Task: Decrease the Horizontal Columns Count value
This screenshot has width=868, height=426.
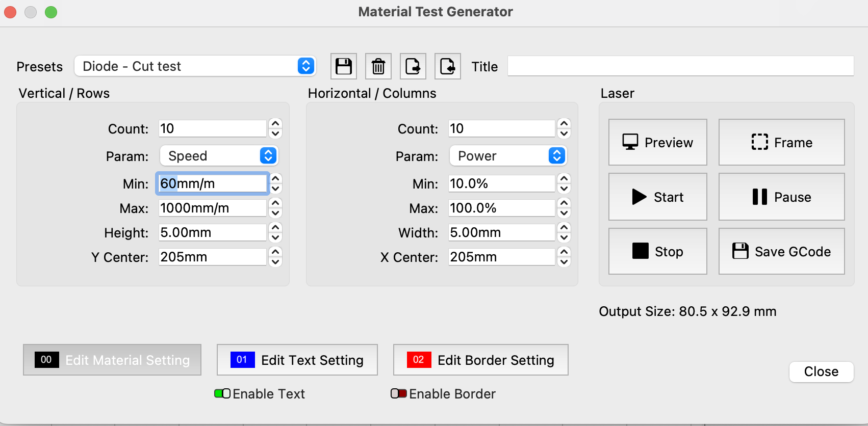Action: click(564, 134)
